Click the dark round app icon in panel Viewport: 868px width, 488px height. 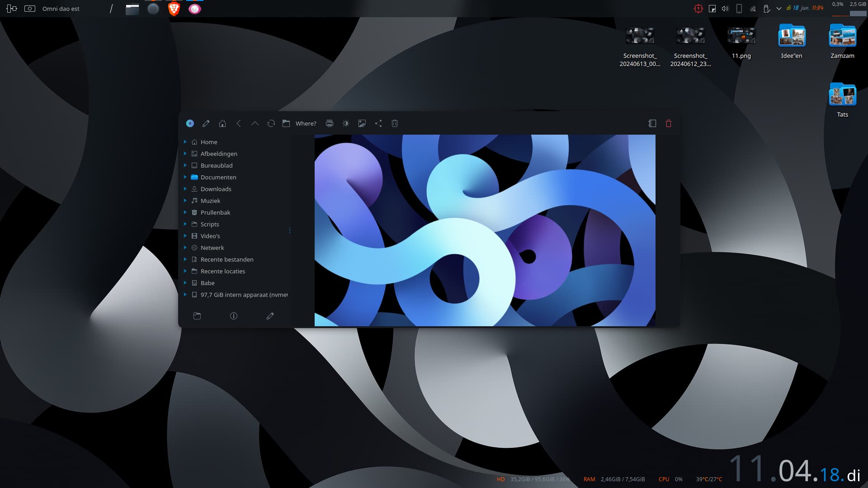tap(153, 9)
